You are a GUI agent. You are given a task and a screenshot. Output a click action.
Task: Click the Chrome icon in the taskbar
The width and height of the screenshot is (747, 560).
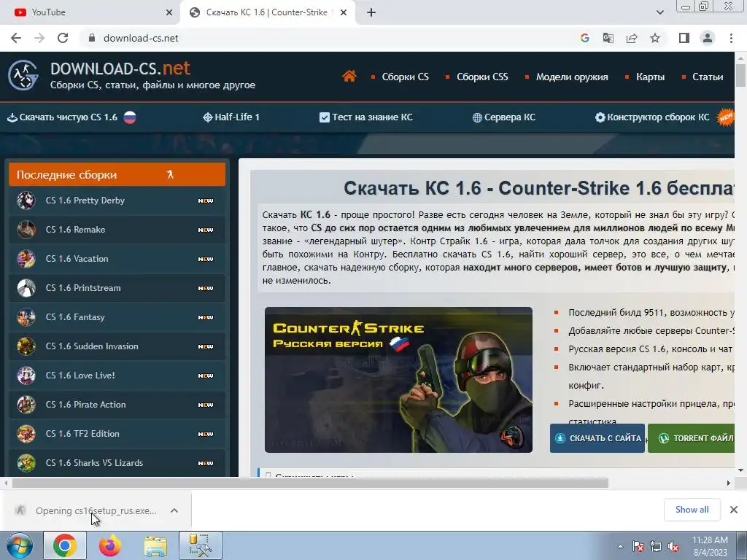coord(65,545)
